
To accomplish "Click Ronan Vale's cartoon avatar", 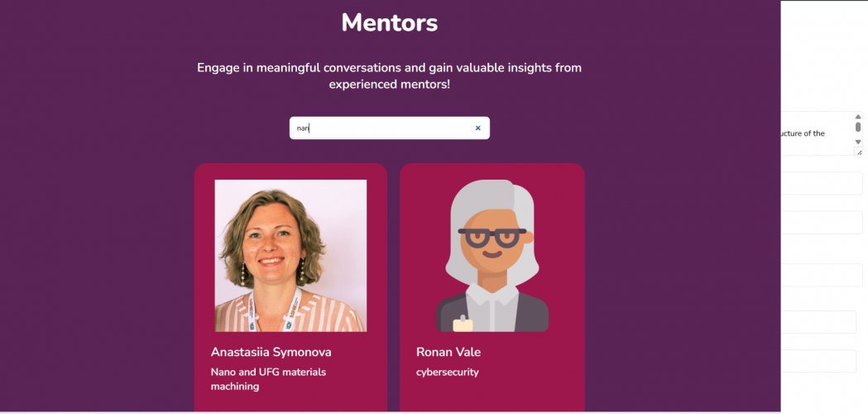I will [492, 256].
